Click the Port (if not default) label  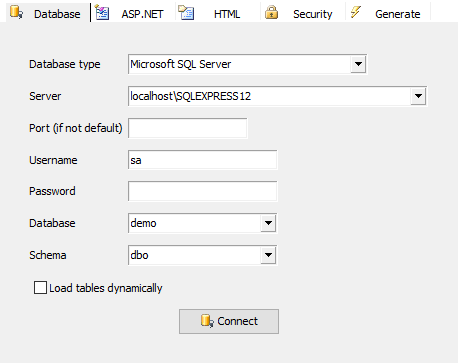76,128
